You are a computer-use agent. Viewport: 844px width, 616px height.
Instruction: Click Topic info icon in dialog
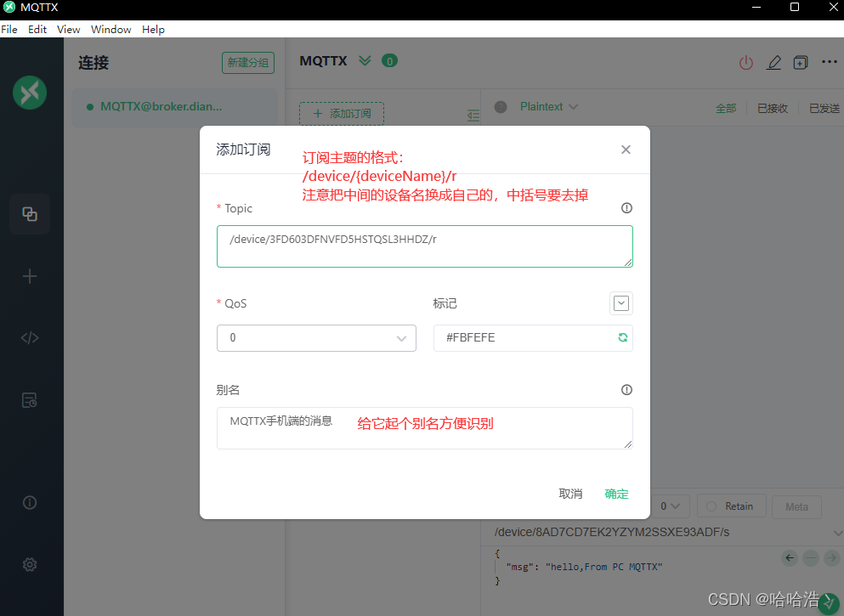point(626,208)
